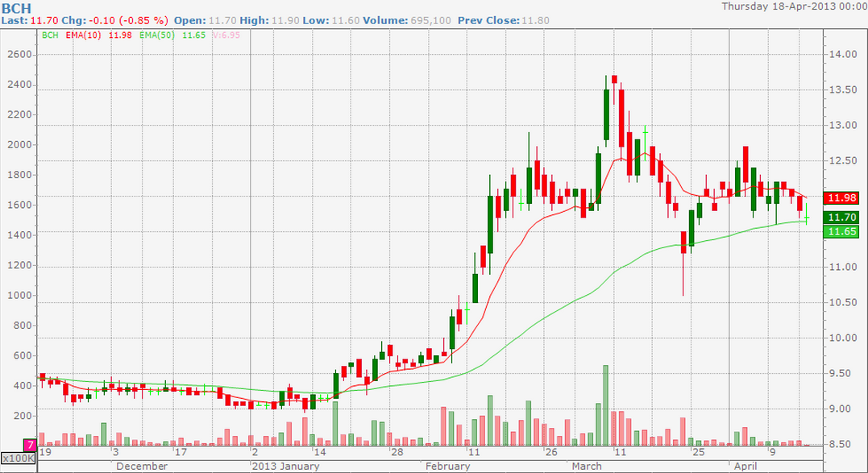Click the 28 date tick label
Viewport: 868px width, 473px height.
397,452
